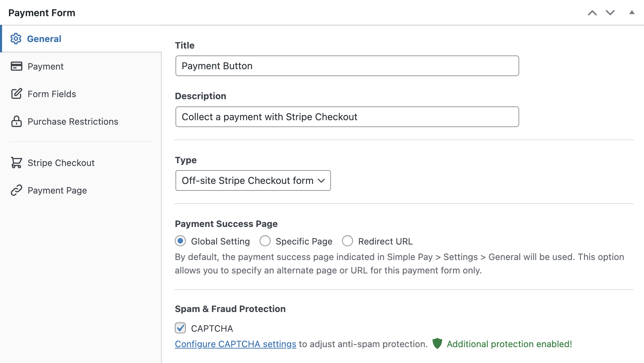644x363 pixels.
Task: Open Configure CAPTCHA settings link
Action: [x=235, y=344]
